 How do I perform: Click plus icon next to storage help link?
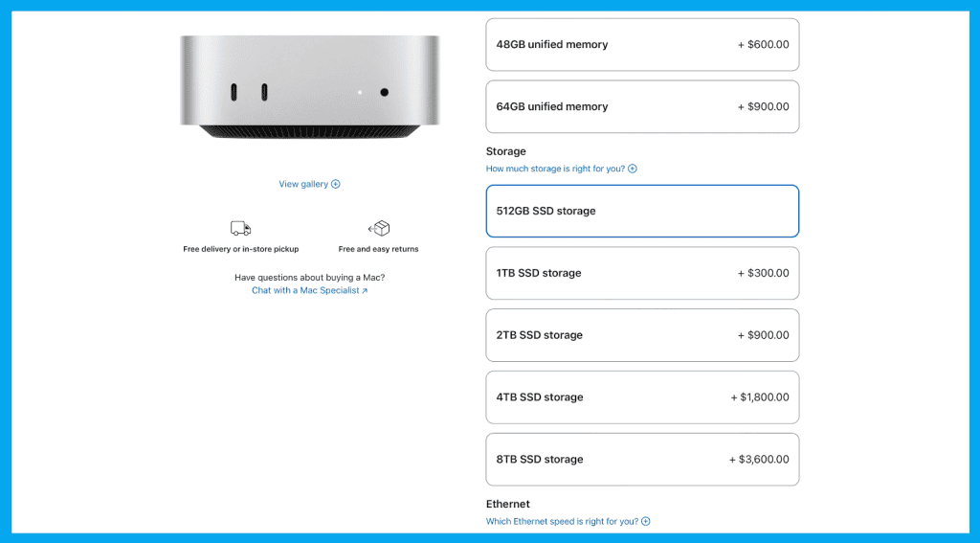pos(633,169)
